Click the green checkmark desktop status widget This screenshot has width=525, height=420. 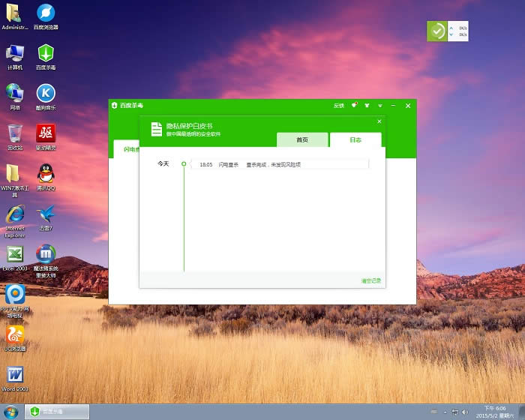[436, 31]
